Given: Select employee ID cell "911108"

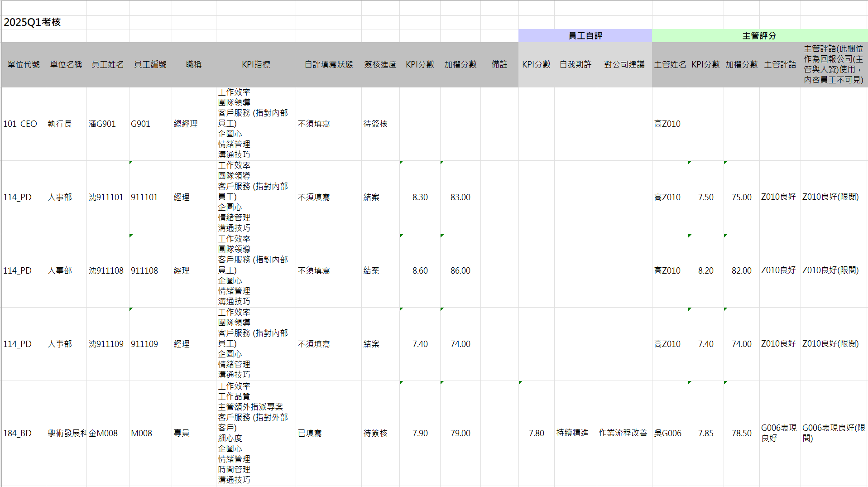Looking at the screenshot, I should [144, 270].
